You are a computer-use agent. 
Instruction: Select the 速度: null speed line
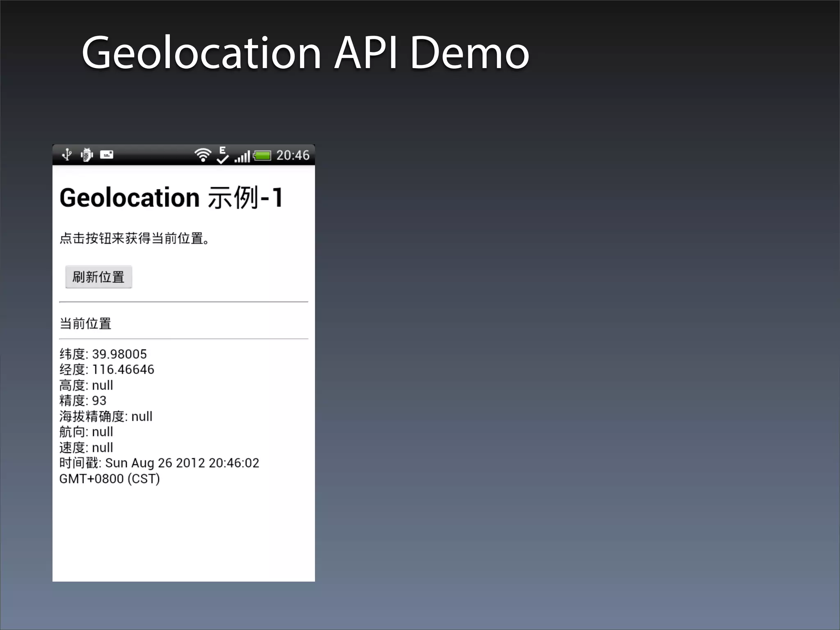point(86,447)
